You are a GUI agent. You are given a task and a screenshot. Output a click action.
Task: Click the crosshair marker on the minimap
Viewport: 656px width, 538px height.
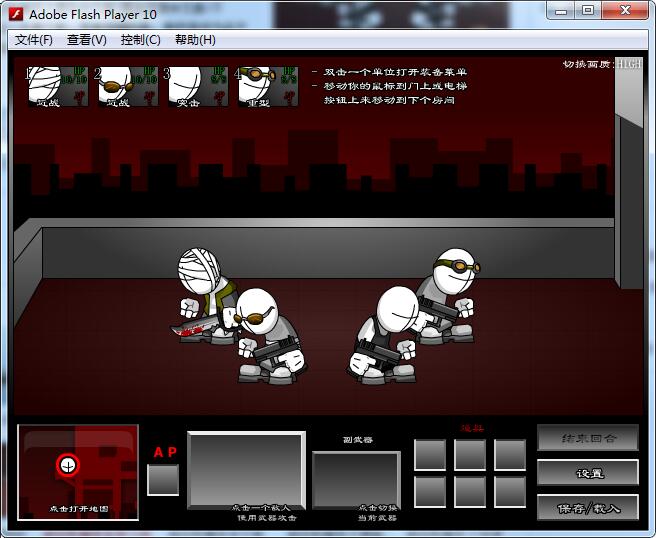[68, 465]
